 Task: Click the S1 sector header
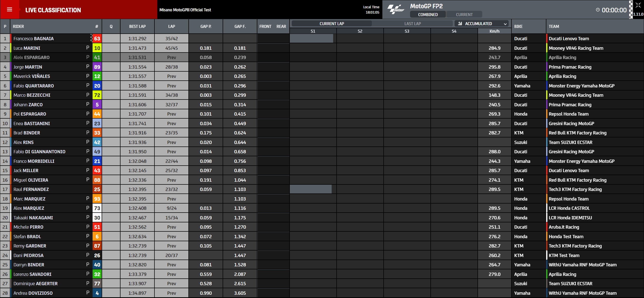click(313, 31)
